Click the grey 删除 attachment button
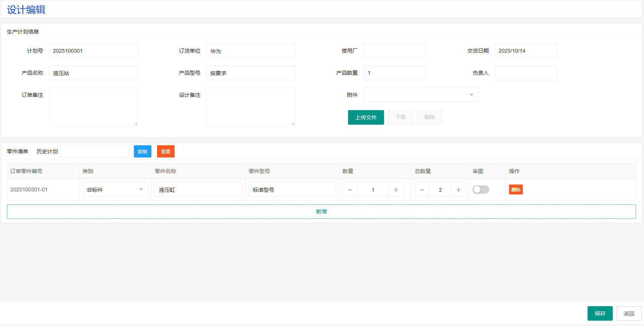644x326 pixels. click(x=430, y=117)
